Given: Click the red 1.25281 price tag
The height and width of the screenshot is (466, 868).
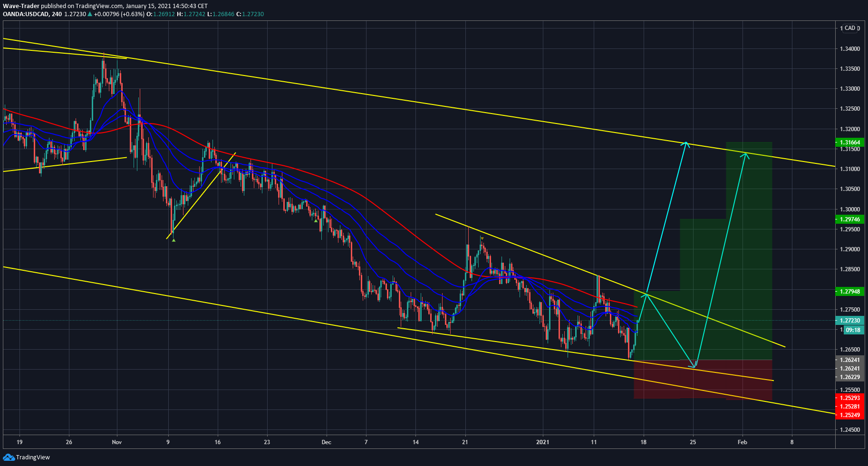Looking at the screenshot, I should point(849,407).
